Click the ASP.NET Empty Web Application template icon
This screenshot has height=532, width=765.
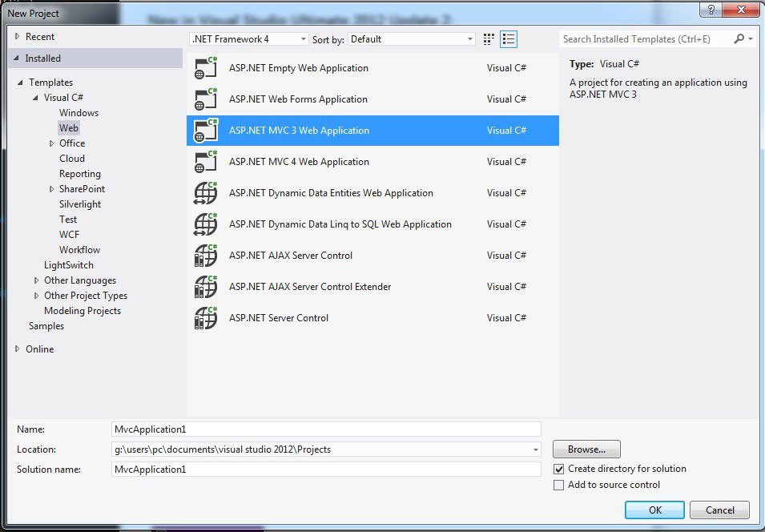click(206, 68)
